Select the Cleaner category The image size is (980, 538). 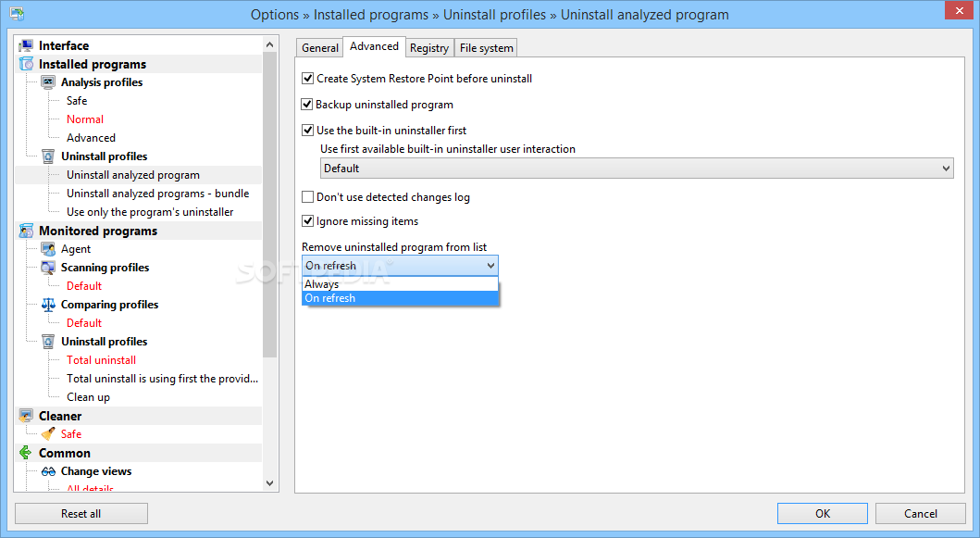pos(60,416)
